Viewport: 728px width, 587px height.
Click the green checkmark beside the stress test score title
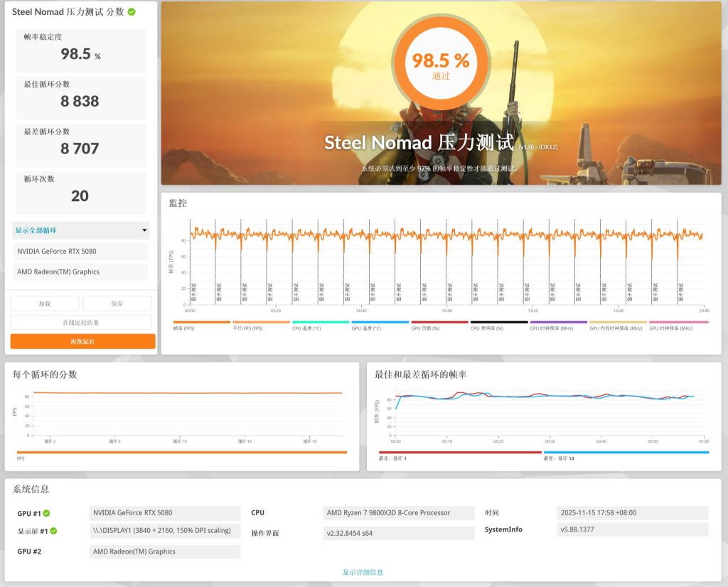pos(132,12)
